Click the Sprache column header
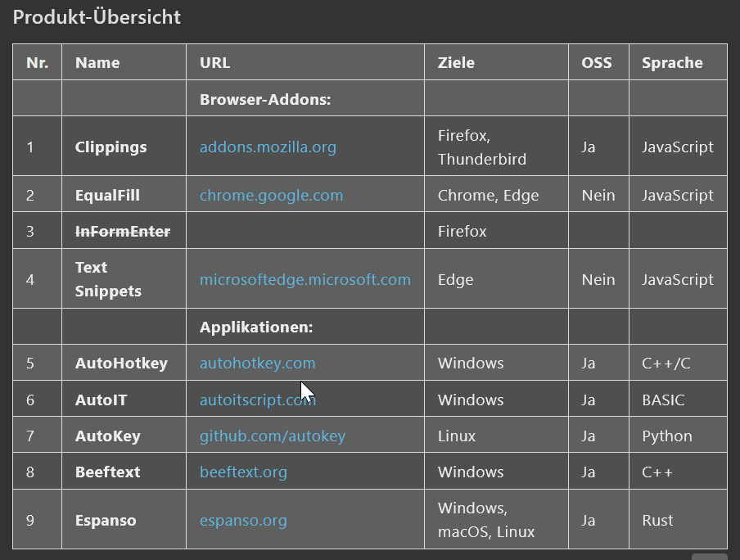740x560 pixels. coord(671,63)
